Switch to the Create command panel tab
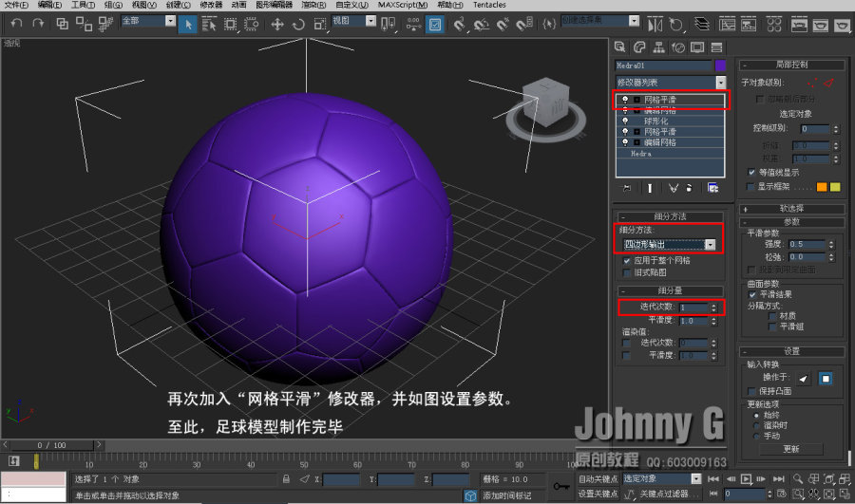The image size is (855, 504). pyautogui.click(x=620, y=47)
